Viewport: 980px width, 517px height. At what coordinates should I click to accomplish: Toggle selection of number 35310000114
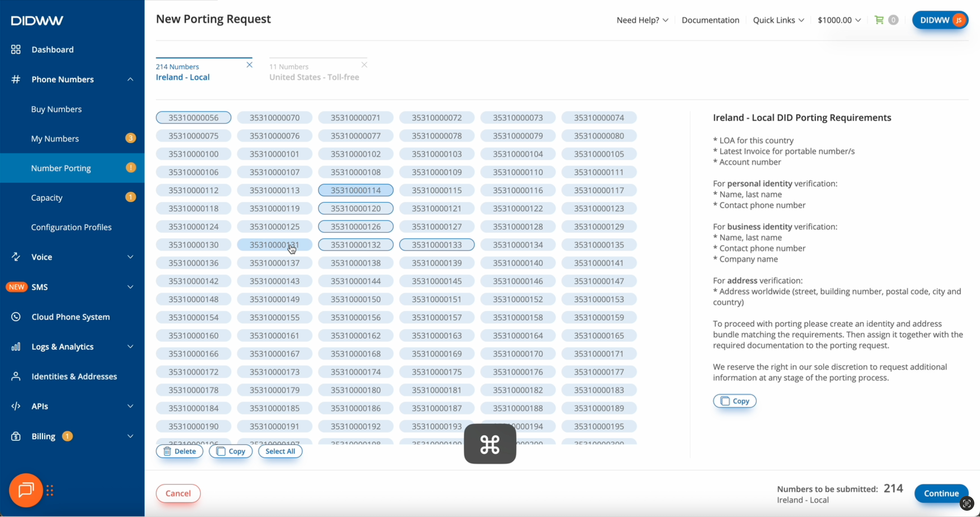point(355,190)
